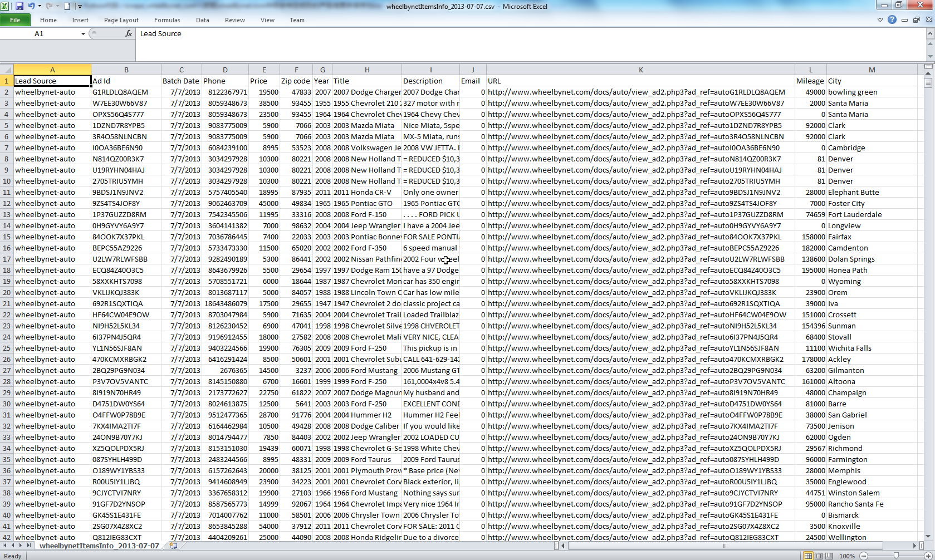Go to previous sheet with navigation arrow
The height and width of the screenshot is (560, 935).
coord(13,546)
